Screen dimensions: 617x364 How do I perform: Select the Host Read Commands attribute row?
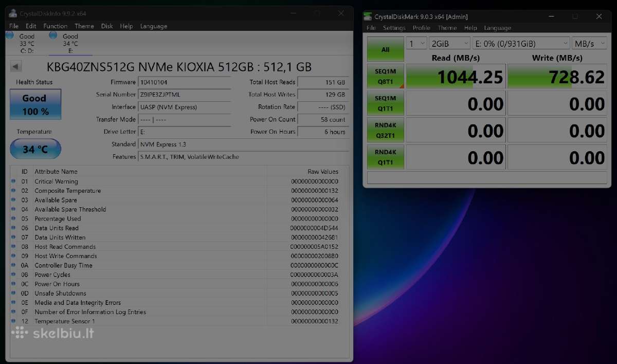[x=175, y=246]
